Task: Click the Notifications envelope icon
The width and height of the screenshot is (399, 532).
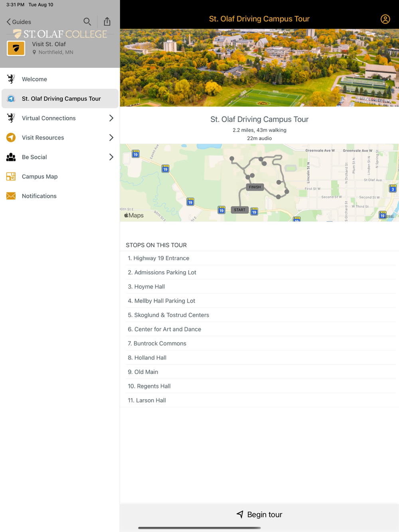Action: pyautogui.click(x=11, y=196)
